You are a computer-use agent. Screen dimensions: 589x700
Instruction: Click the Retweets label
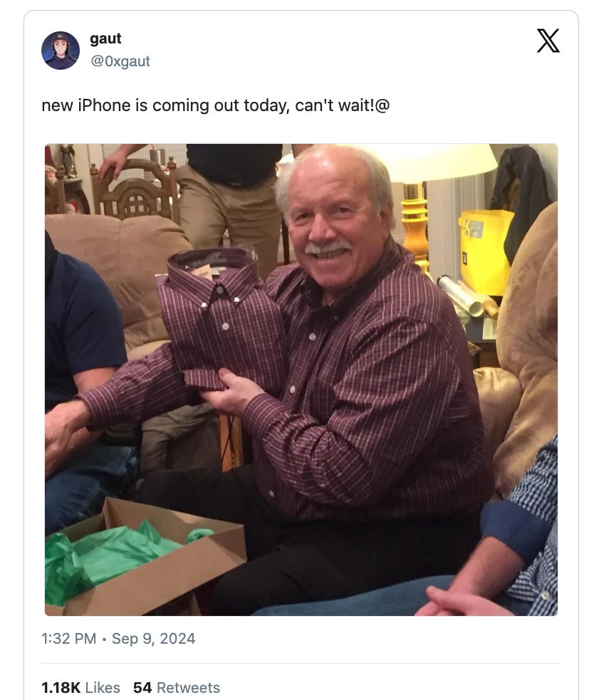(x=189, y=687)
